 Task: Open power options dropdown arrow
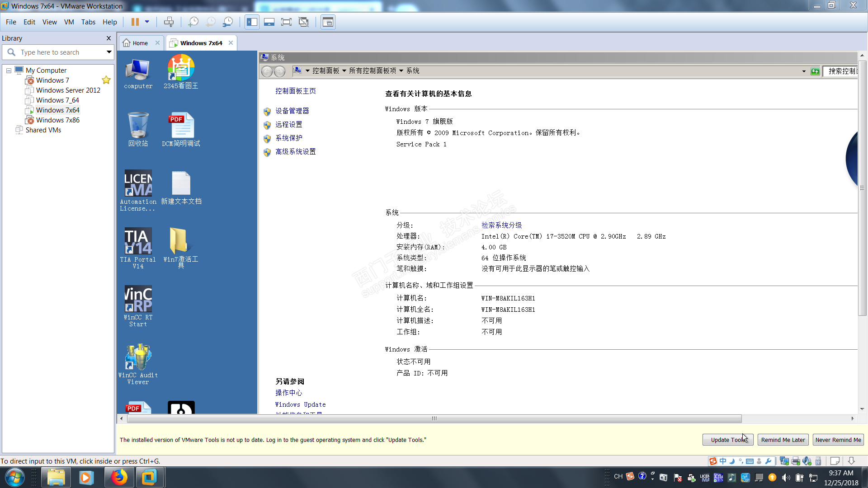(x=147, y=22)
